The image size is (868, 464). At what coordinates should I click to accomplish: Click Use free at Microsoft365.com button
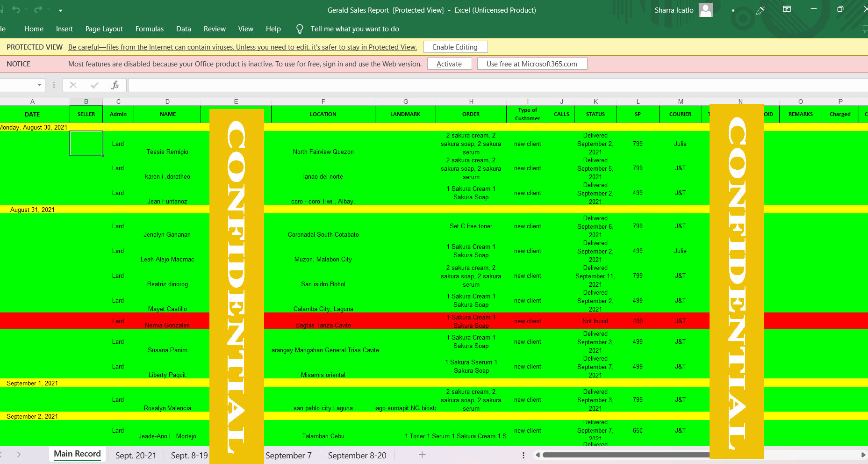(x=532, y=64)
